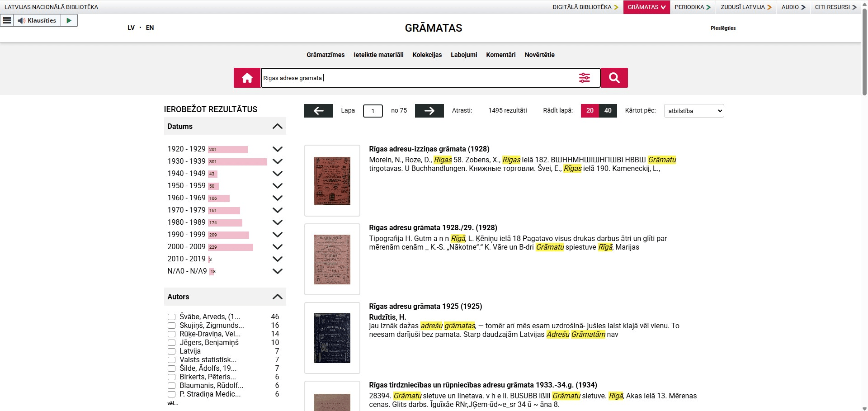Expand the 1950 - 1959 date range
Viewport: 868px width, 411px height.
(278, 186)
